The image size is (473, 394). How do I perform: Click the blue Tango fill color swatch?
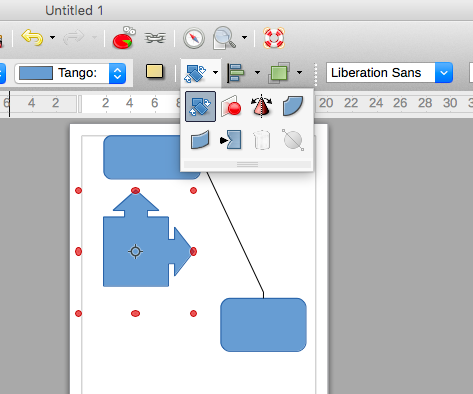[36, 73]
